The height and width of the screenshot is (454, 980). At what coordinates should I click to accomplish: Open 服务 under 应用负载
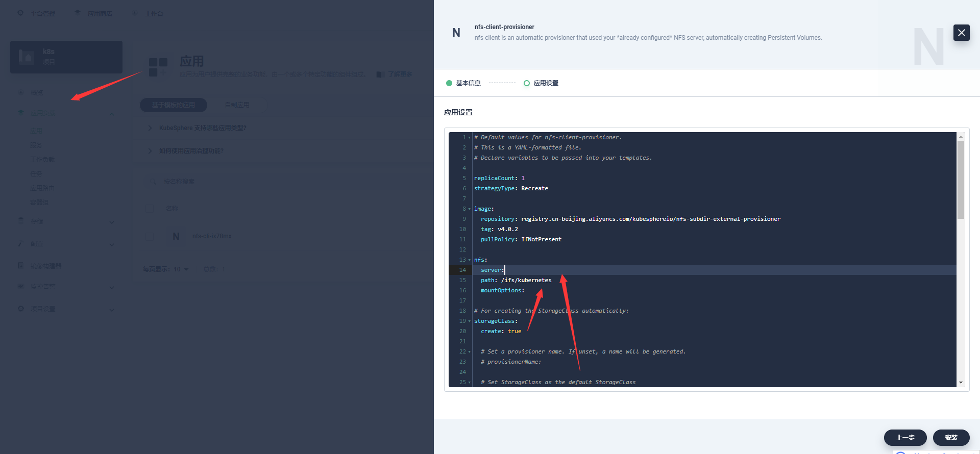point(36,145)
